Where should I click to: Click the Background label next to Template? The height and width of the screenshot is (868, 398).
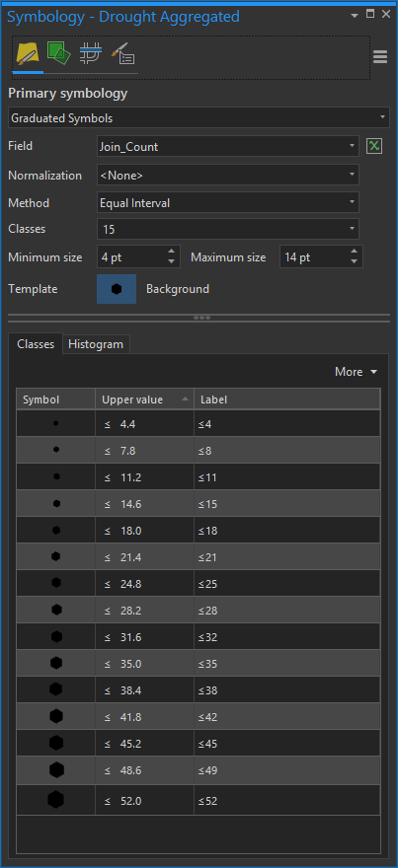(x=178, y=289)
